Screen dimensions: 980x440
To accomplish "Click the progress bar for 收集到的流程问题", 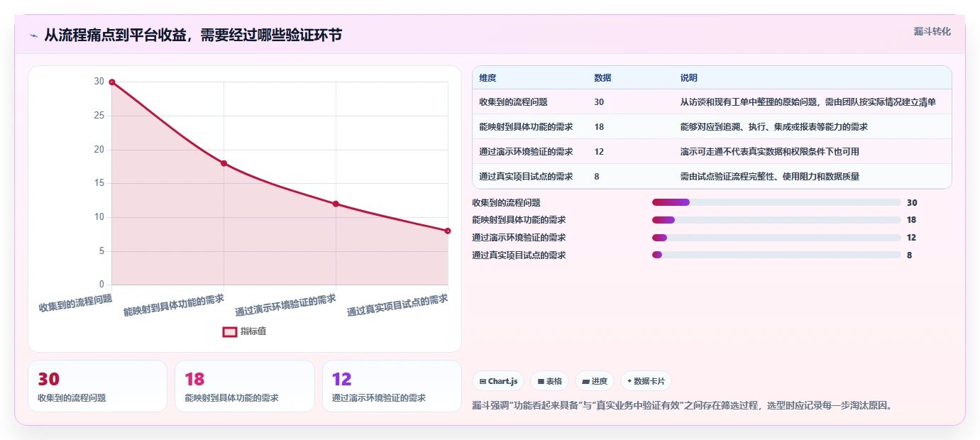I will coord(776,202).
